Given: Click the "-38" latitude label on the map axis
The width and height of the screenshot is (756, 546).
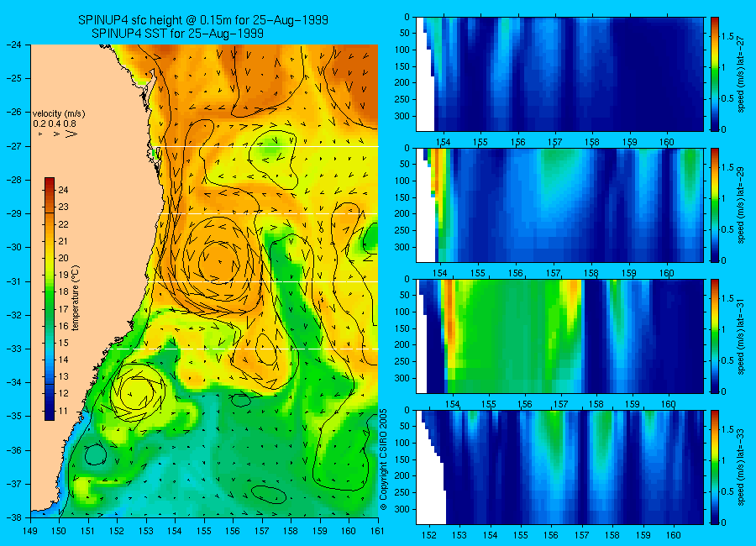Looking at the screenshot, I should 13,517.
